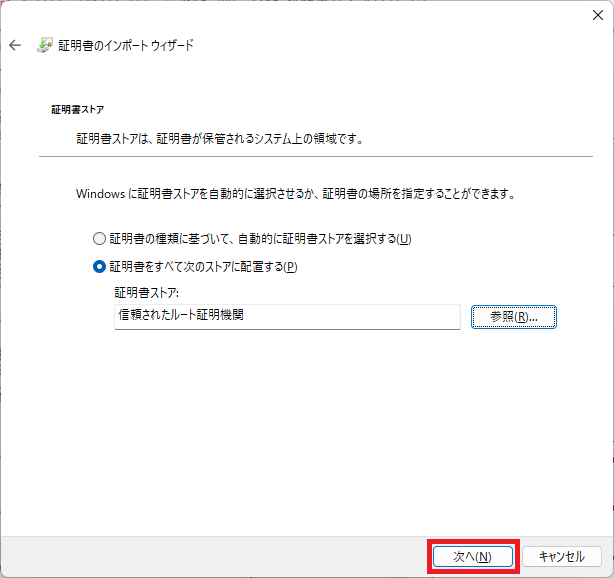
Task: Click the bold 証明書ストア heading
Action: (x=78, y=109)
